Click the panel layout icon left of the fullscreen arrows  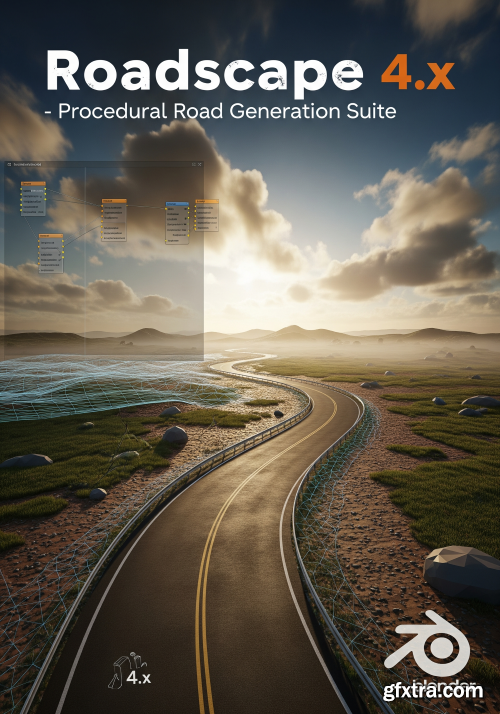coord(194,164)
